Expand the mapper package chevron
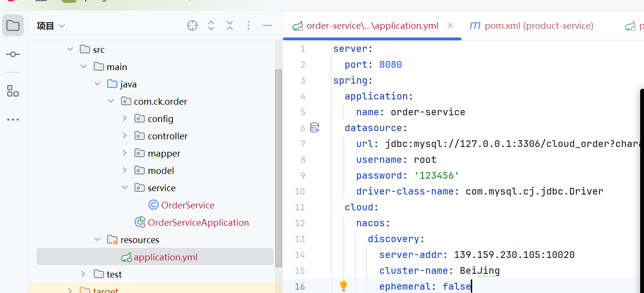The width and height of the screenshot is (644, 293). [125, 153]
